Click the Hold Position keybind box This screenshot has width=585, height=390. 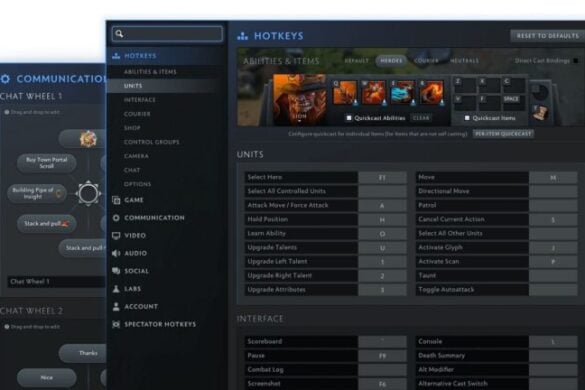pos(382,219)
